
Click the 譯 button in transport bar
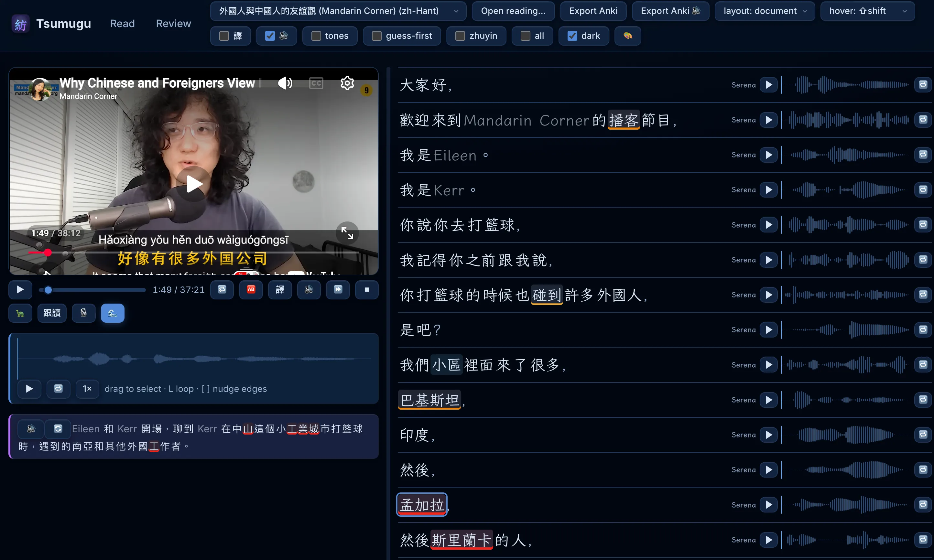tap(280, 290)
